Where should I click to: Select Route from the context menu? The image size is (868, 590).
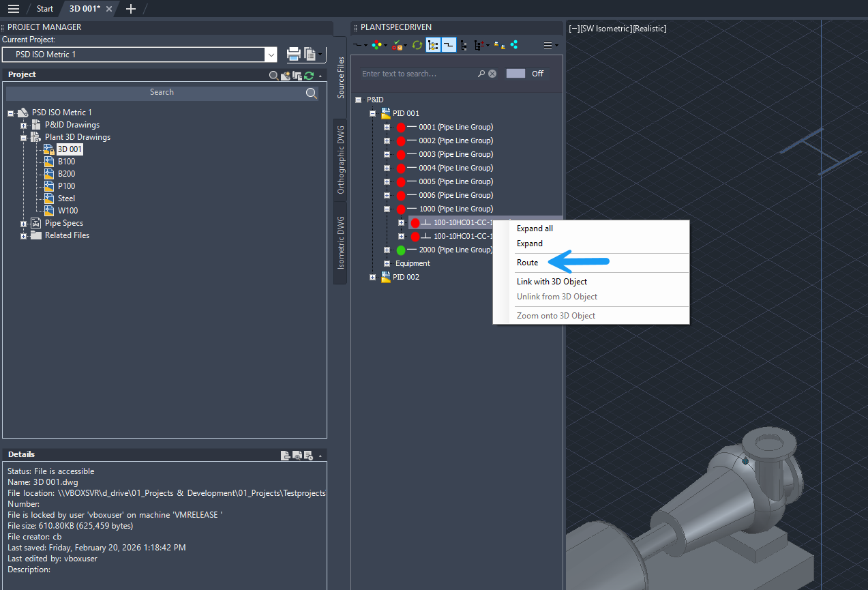click(x=528, y=263)
